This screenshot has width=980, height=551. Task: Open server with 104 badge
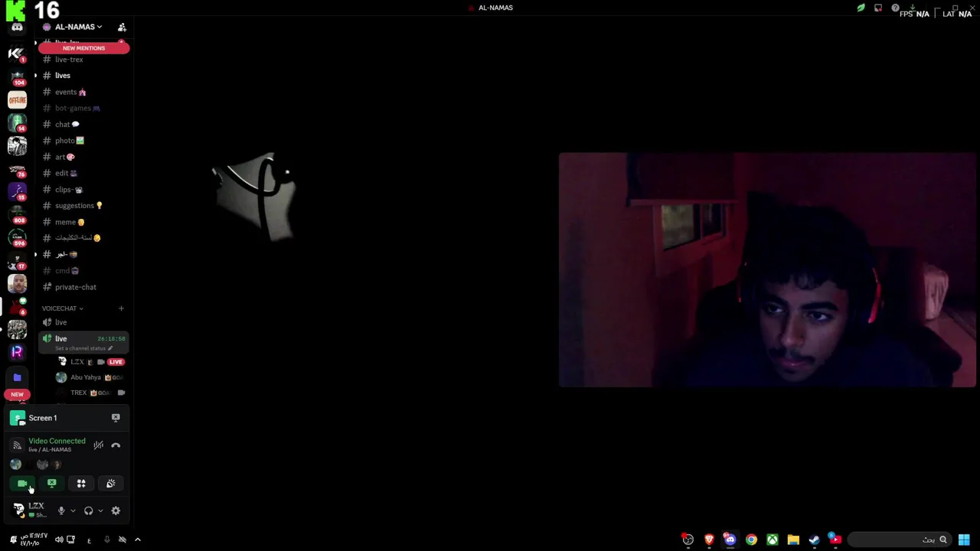click(17, 78)
